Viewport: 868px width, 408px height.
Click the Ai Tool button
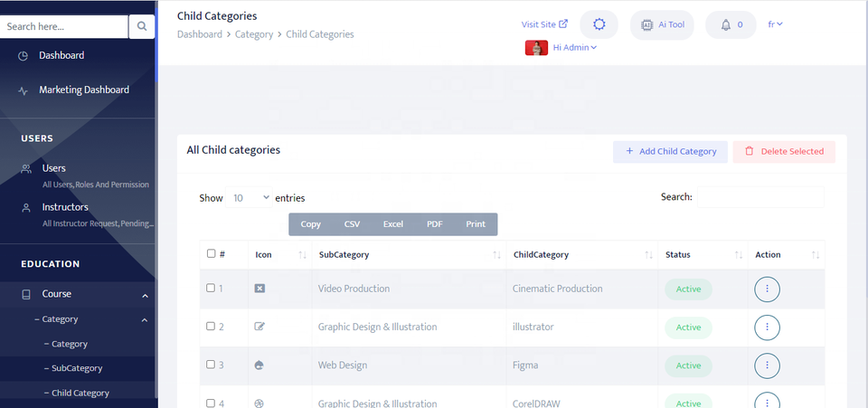click(662, 25)
